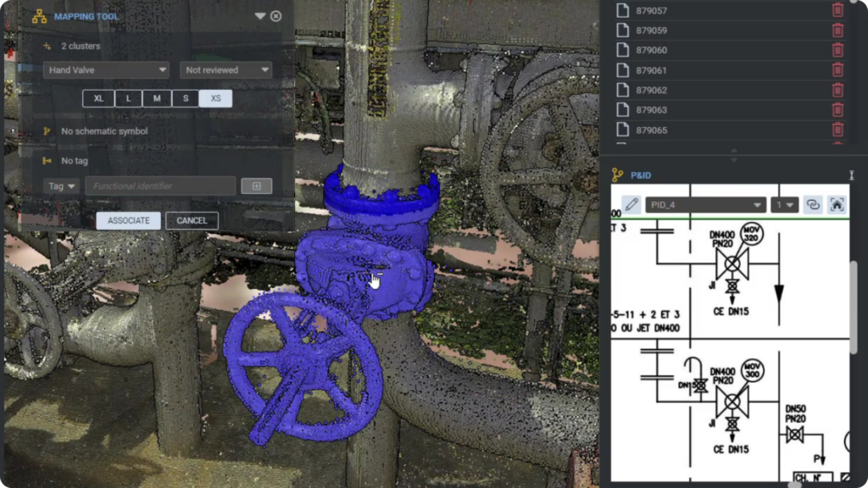Click the CANCEL button

192,220
